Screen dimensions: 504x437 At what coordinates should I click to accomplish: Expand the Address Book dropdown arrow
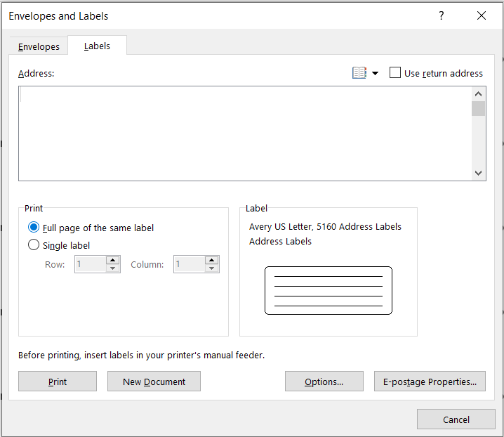tap(375, 73)
